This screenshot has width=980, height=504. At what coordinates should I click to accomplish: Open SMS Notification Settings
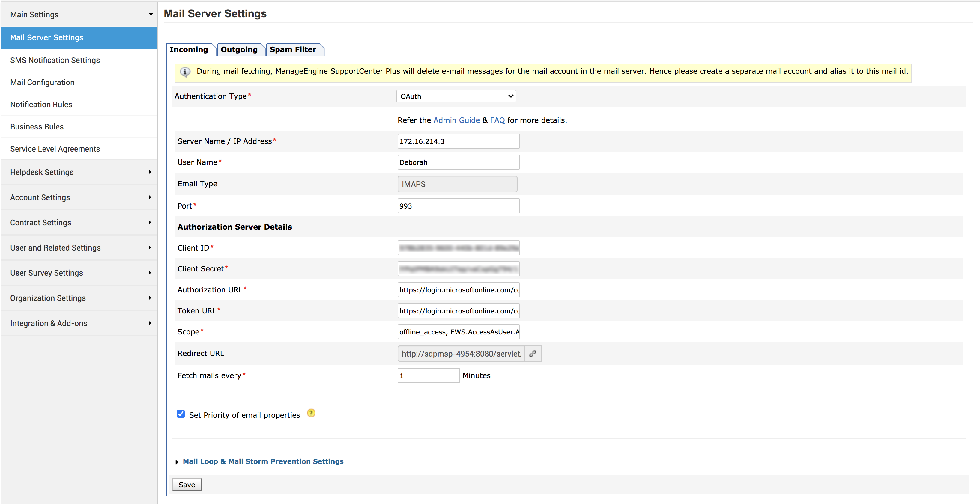coord(55,60)
